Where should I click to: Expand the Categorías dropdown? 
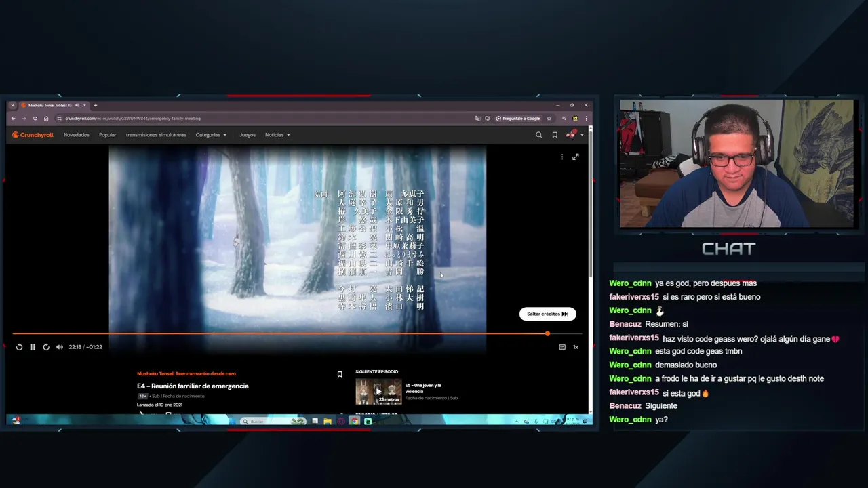[211, 135]
